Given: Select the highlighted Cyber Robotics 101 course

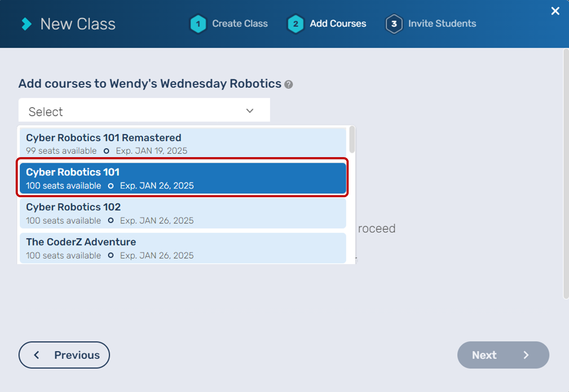Looking at the screenshot, I should [x=183, y=178].
